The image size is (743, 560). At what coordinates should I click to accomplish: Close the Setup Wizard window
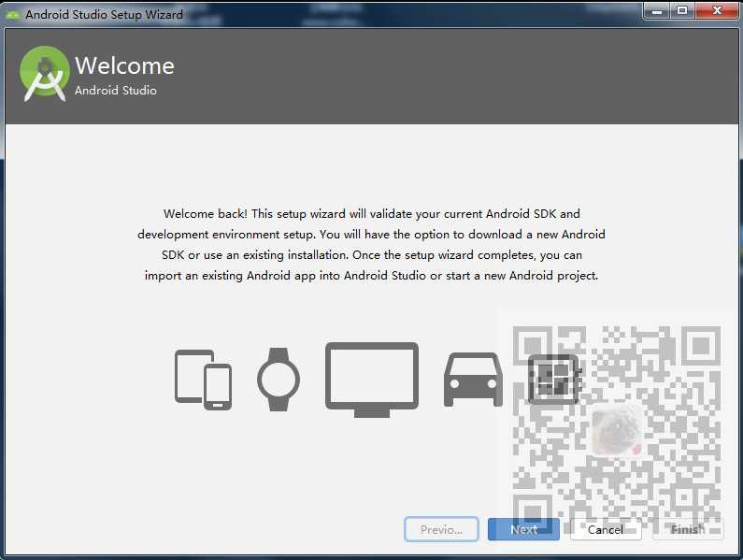point(717,10)
